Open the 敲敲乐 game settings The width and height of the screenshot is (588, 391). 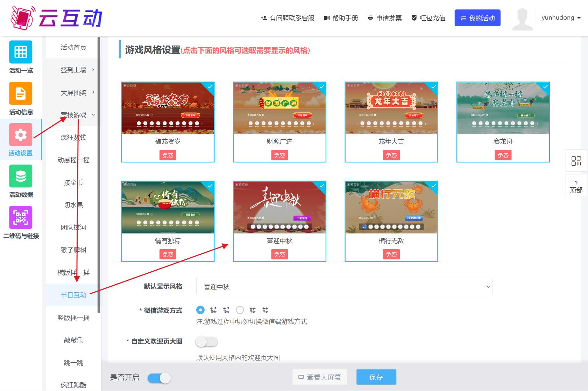(x=73, y=340)
